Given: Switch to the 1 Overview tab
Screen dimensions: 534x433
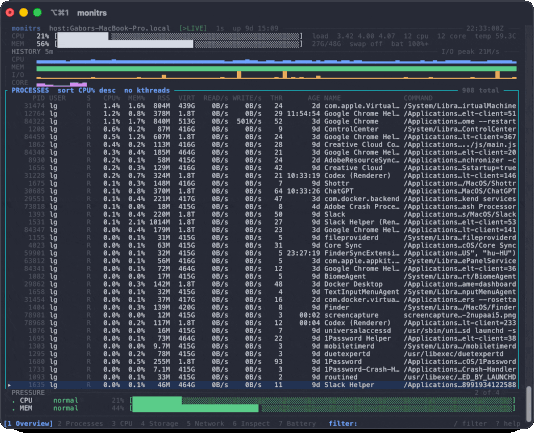Looking at the screenshot, I should (29, 423).
